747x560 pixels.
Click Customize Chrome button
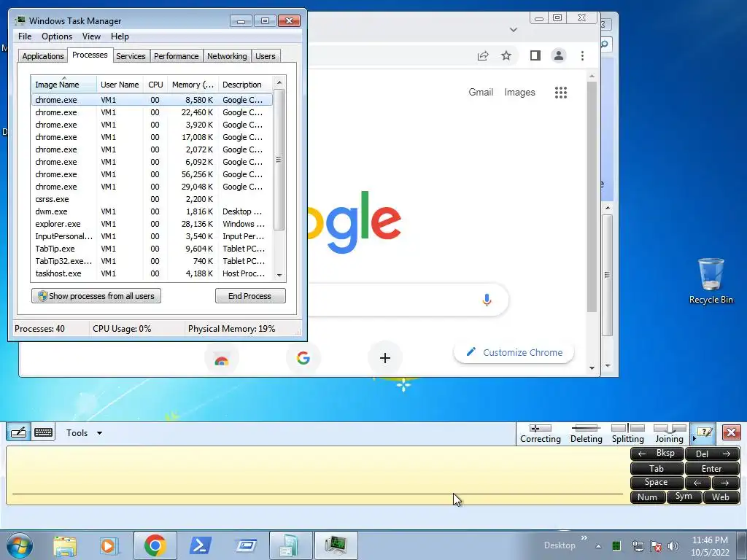tap(514, 352)
